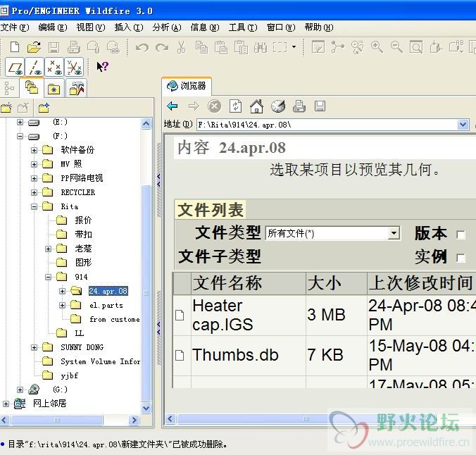This screenshot has height=455, width=476.
Task: Collapse the 914 folder
Action: [x=48, y=277]
